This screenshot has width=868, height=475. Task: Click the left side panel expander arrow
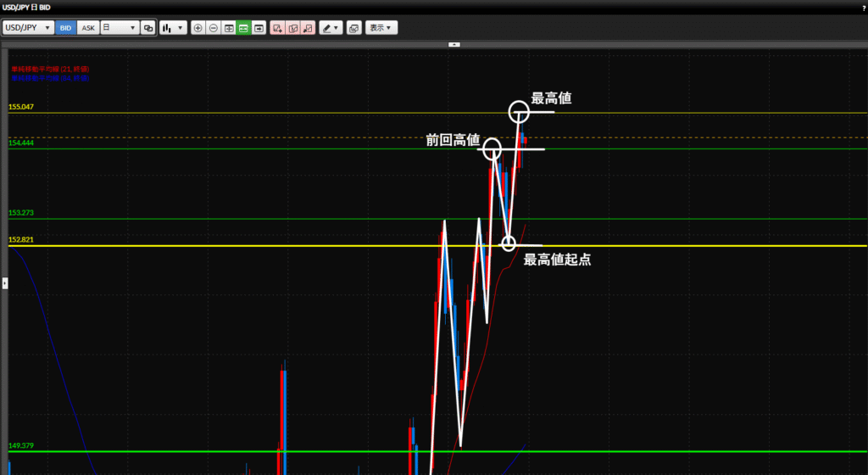click(4, 283)
